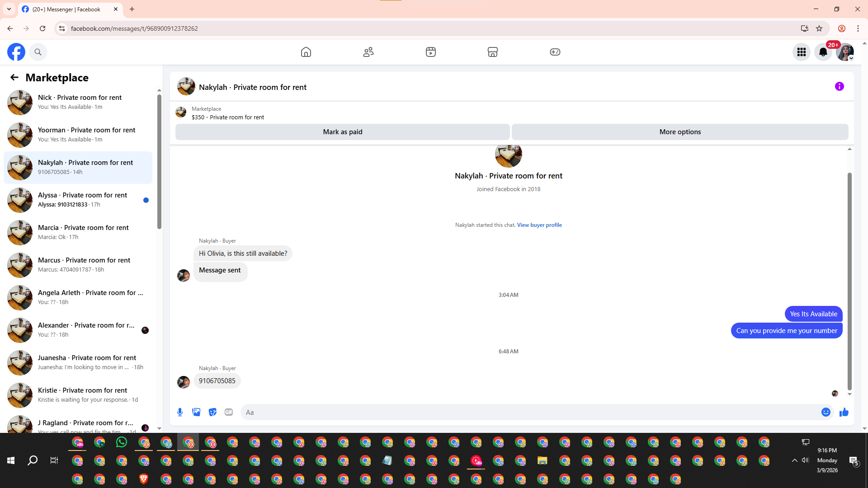Attach a photo using the image icon
The width and height of the screenshot is (868, 488).
196,412
